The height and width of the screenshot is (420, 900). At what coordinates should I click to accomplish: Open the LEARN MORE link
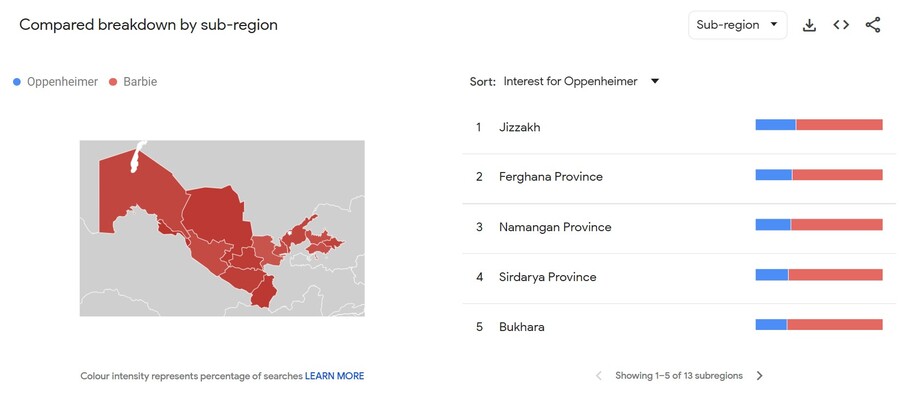tap(335, 376)
